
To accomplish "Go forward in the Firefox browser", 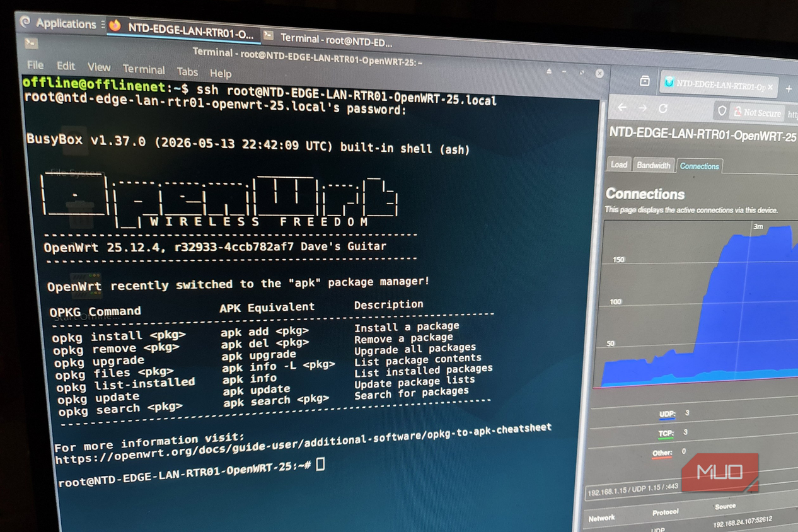I will coord(642,108).
